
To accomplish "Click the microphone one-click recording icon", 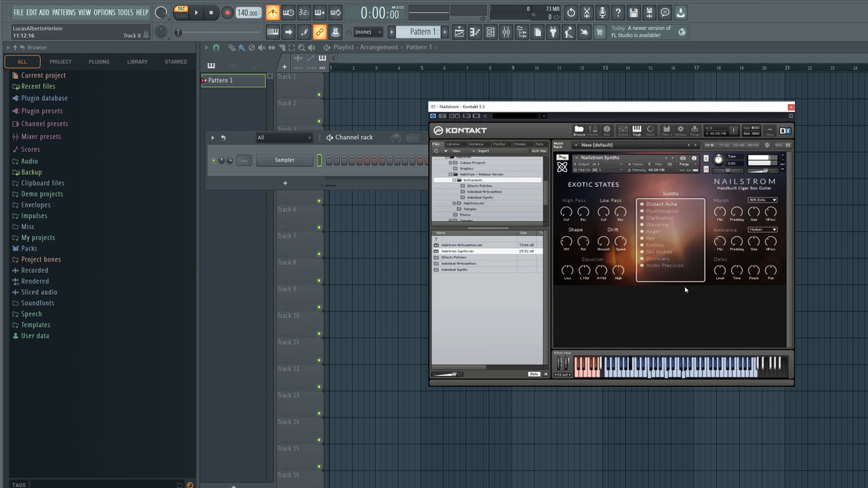I will [x=602, y=13].
